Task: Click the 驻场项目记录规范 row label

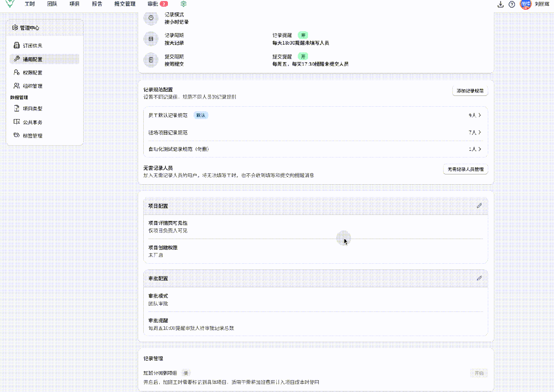Action: 168,132
